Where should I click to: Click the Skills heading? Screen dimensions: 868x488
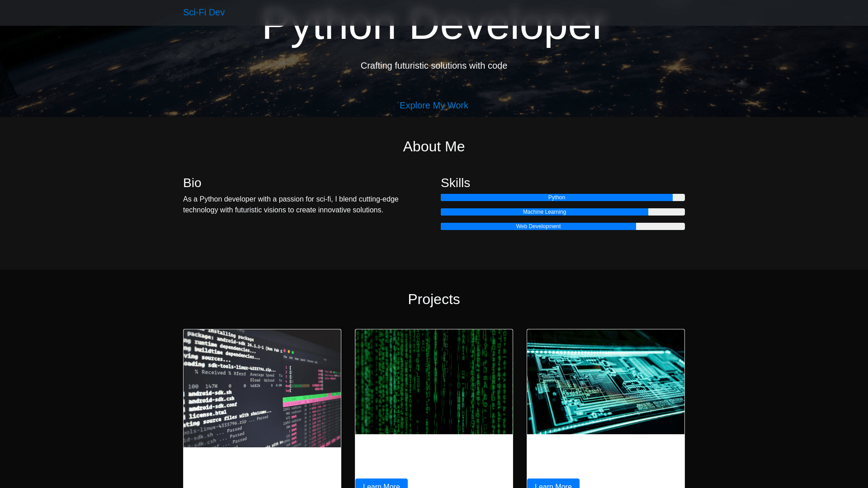(x=455, y=183)
